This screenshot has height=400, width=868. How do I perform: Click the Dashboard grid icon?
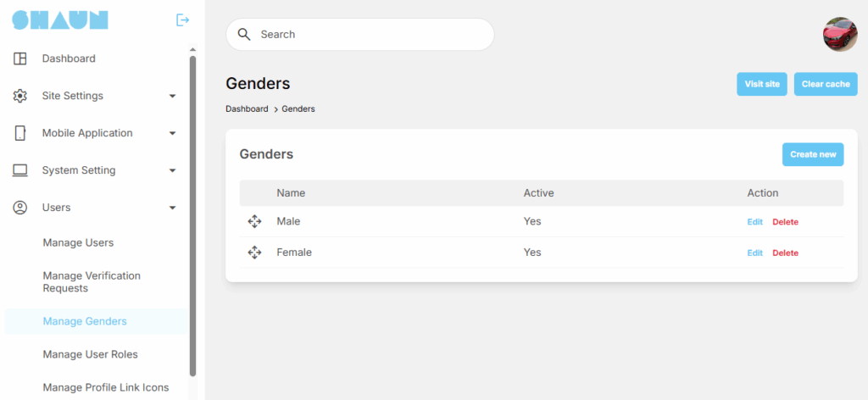pos(20,58)
